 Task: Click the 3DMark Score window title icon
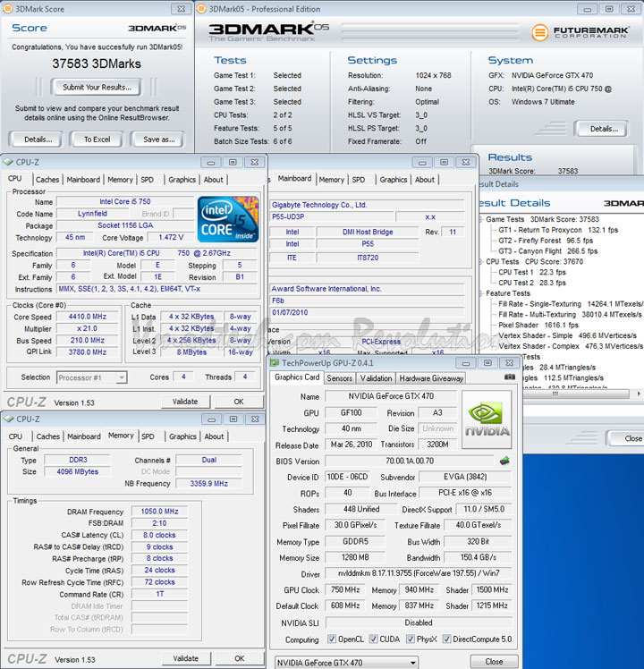8,9
